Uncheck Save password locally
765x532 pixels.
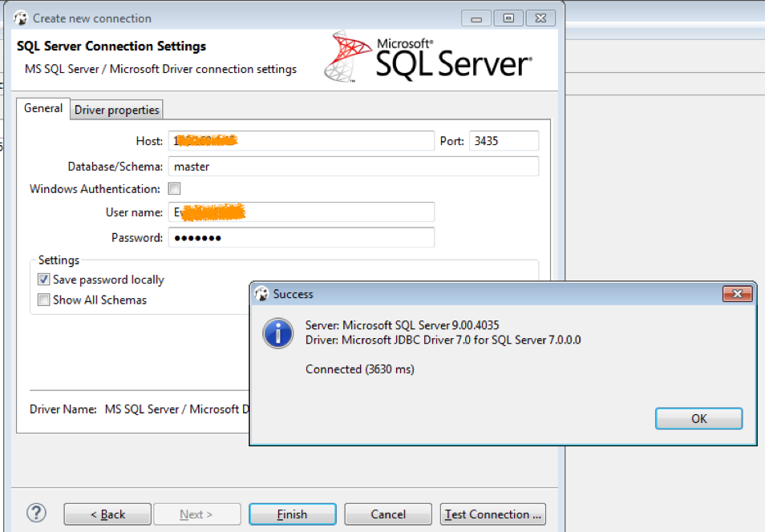[x=43, y=280]
